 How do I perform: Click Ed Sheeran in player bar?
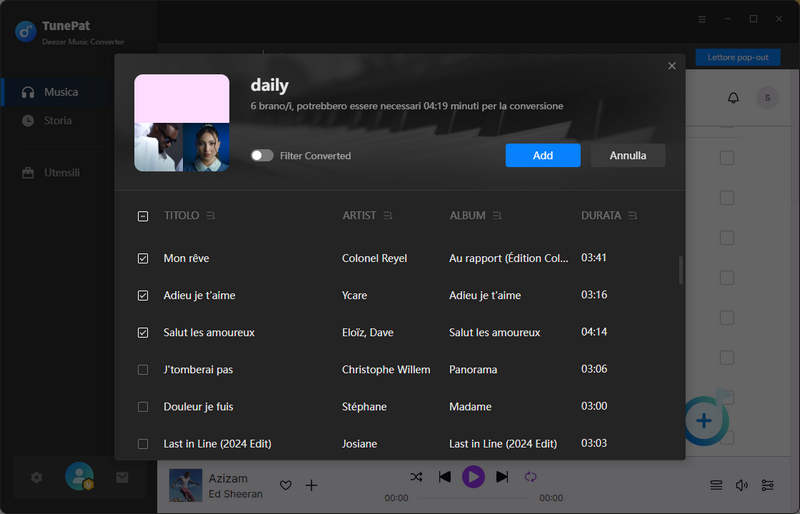tap(235, 494)
